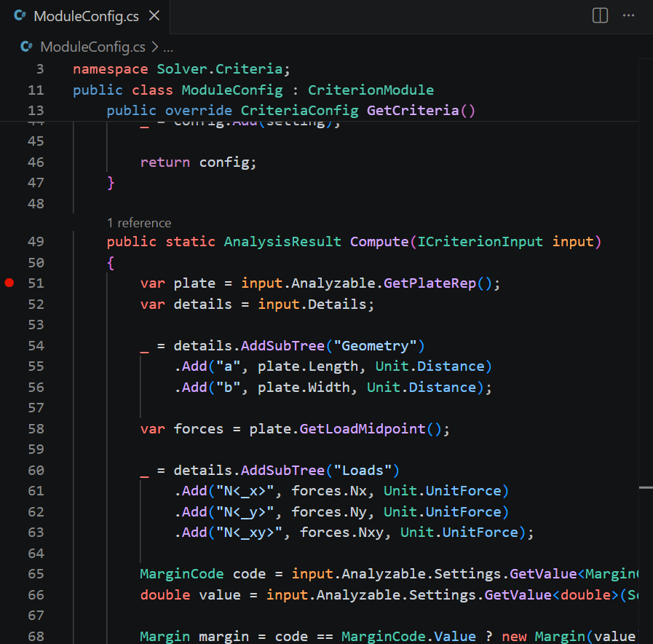653x644 pixels.
Task: Jump to sticky line "namespace Solver.Criteria;"
Action: point(181,68)
